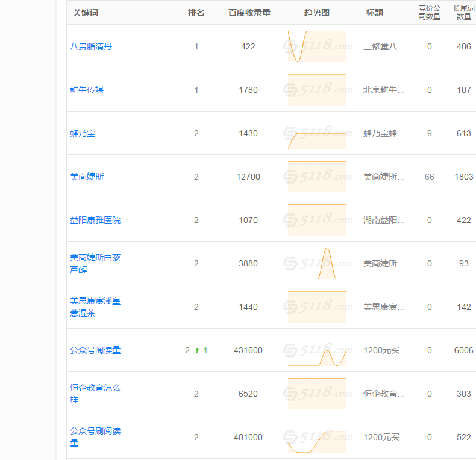The width and height of the screenshot is (476, 460).
Task: View trend chart for 公众号刷阅读量
Action: click(317, 437)
